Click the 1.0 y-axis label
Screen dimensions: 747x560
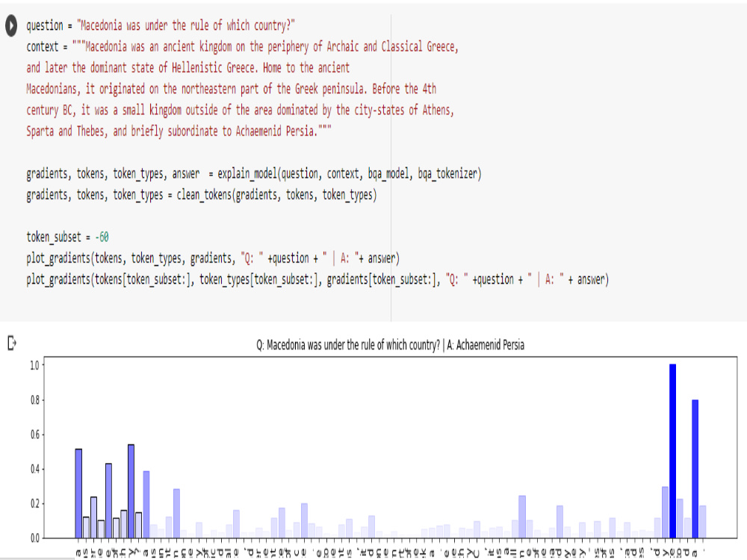point(35,365)
